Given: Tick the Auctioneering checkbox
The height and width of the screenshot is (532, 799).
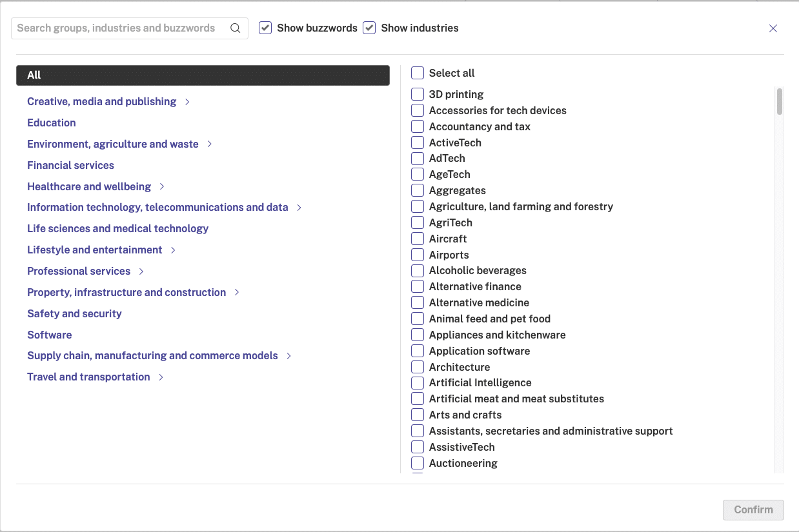Looking at the screenshot, I should pyautogui.click(x=417, y=463).
